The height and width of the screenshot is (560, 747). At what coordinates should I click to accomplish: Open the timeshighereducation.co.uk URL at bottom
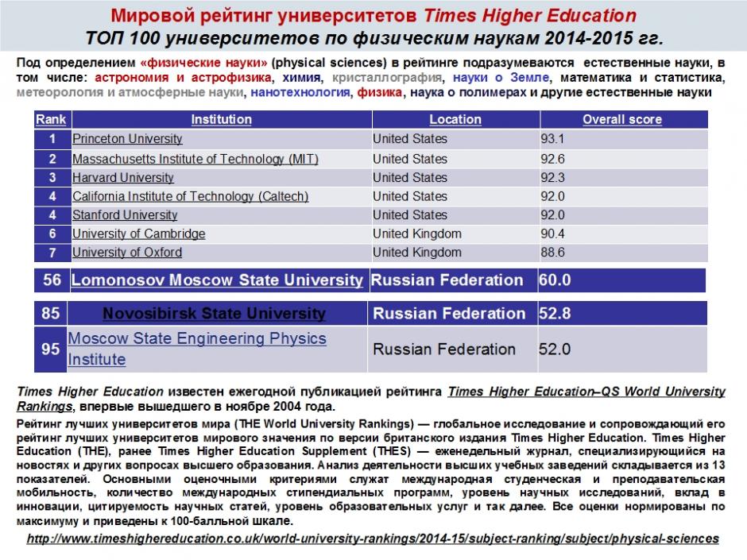pos(373,539)
